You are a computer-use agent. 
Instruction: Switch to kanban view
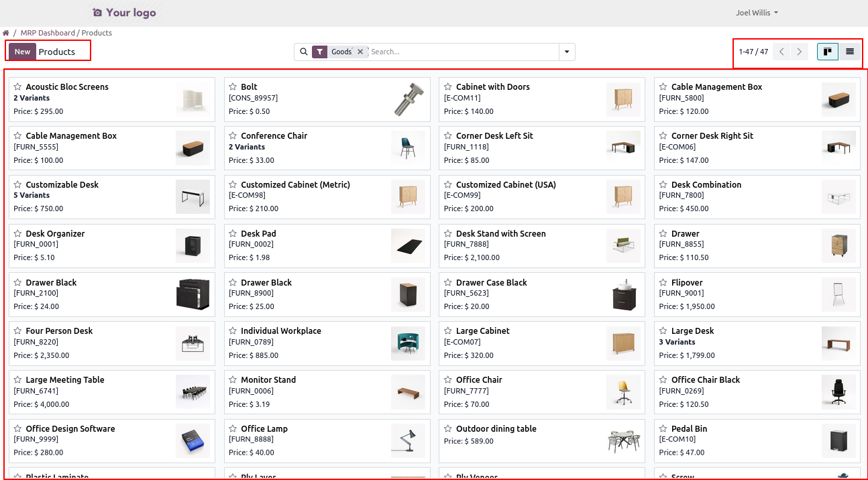tap(828, 52)
